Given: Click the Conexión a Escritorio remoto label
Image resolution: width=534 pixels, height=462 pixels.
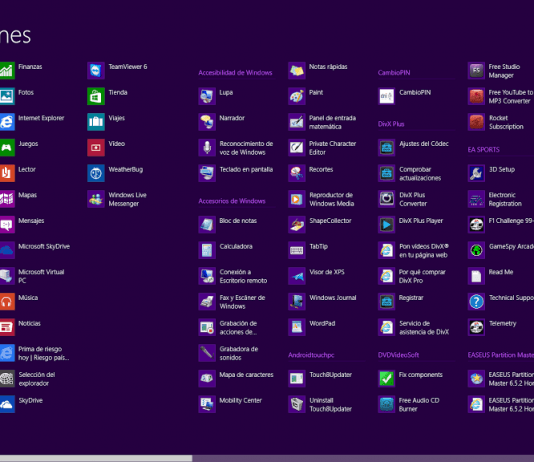Looking at the screenshot, I should 243,276.
